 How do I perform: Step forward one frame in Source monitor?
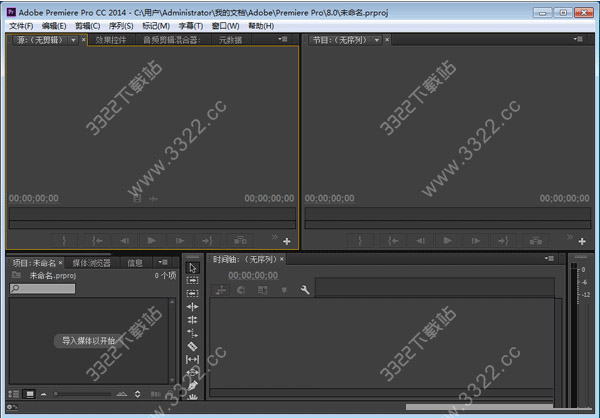pos(179,240)
